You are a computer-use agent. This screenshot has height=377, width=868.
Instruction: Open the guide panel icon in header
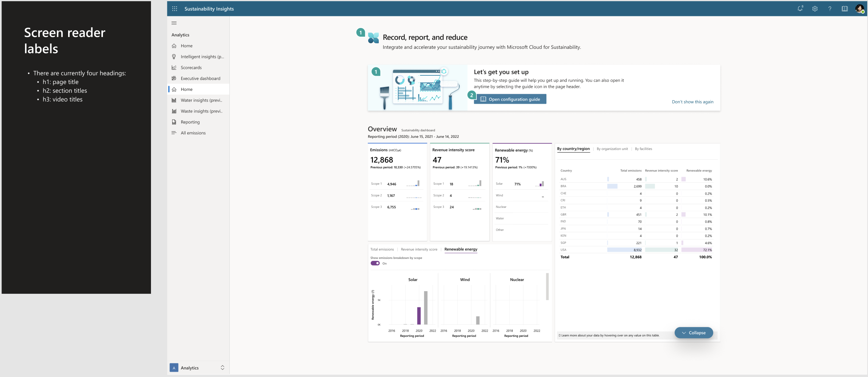(x=845, y=9)
